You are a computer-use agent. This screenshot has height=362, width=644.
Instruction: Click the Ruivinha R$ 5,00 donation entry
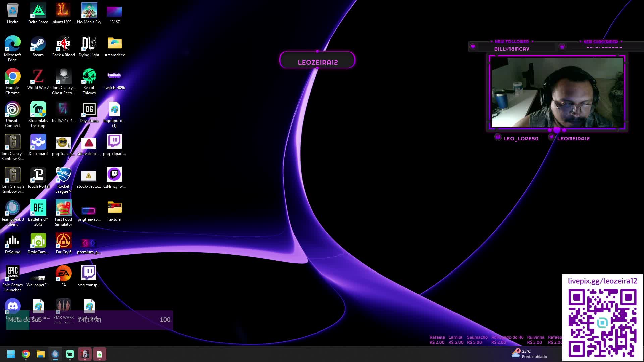pyautogui.click(x=535, y=340)
